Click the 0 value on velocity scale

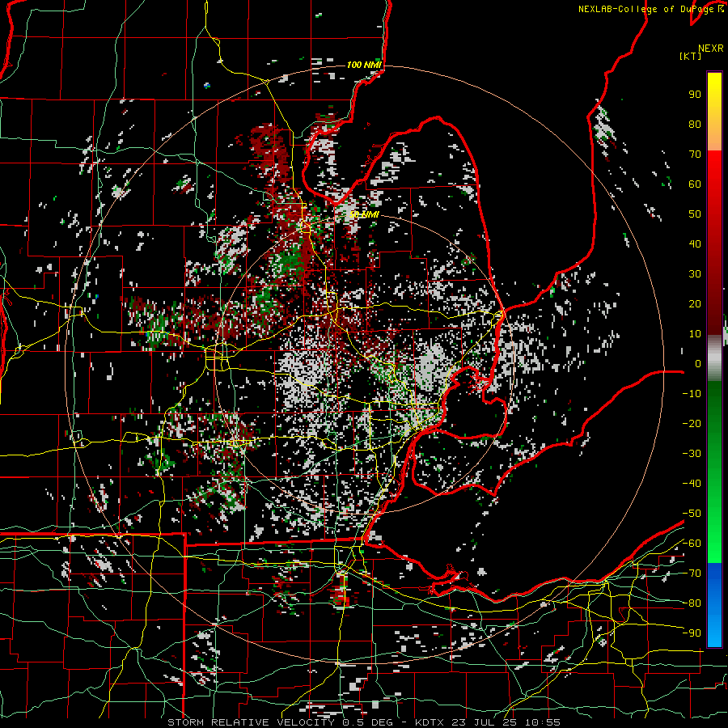tap(697, 363)
